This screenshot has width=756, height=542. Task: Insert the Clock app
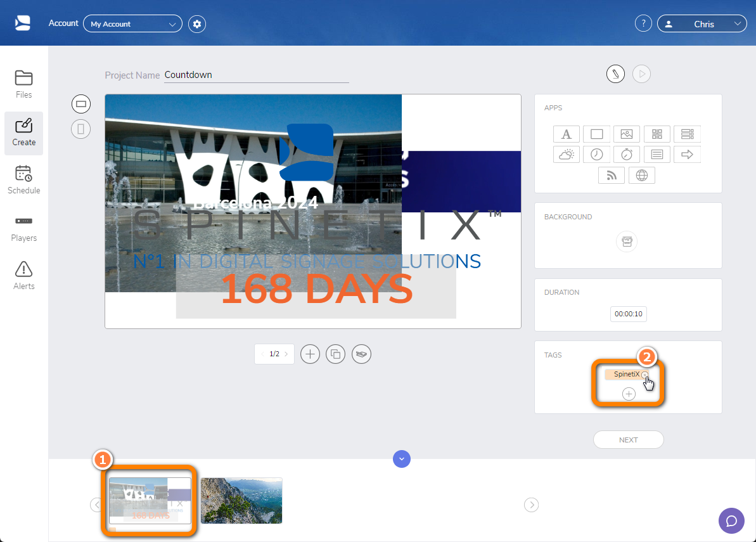coord(596,154)
